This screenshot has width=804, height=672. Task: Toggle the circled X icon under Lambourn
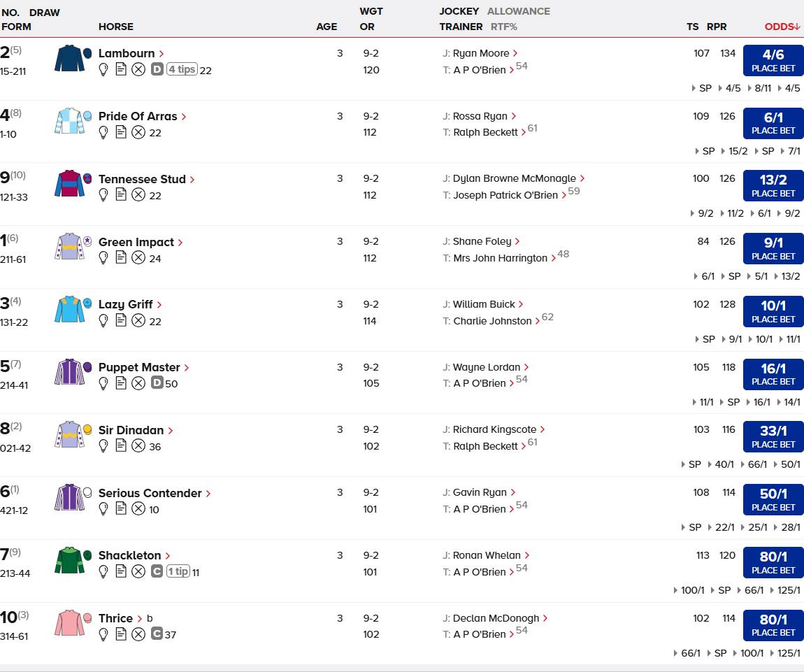(x=138, y=69)
